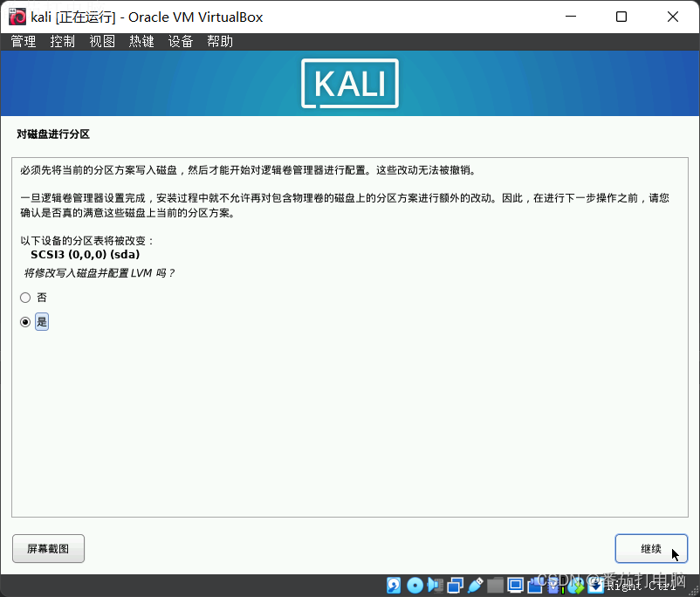This screenshot has width=700, height=597.
Task: Open the 热键 menu
Action: (141, 42)
